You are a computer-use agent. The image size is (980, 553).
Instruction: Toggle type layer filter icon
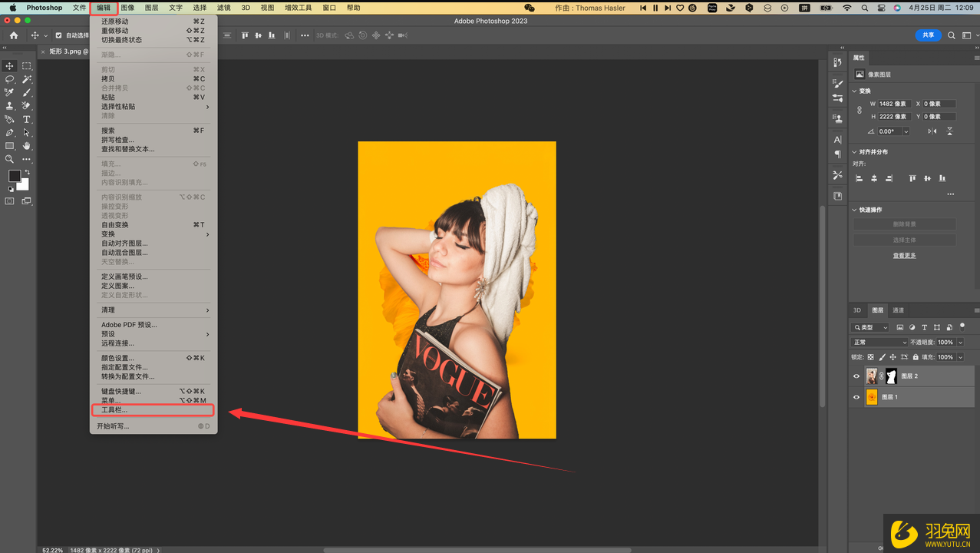(925, 328)
